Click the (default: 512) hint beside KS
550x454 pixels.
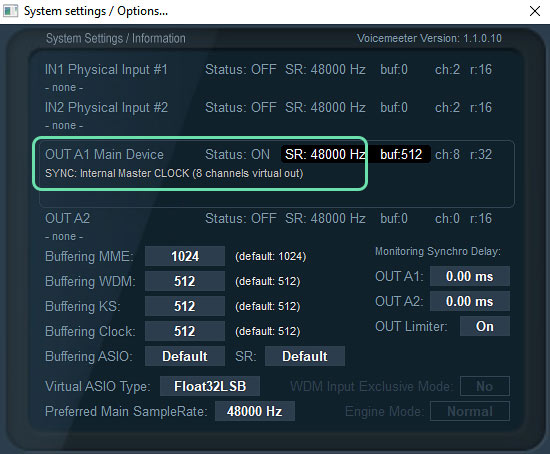tap(268, 307)
